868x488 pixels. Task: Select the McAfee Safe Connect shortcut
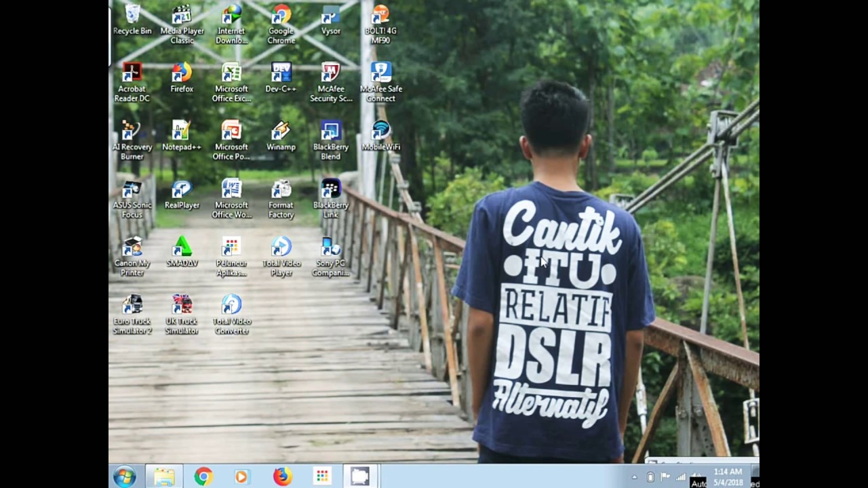[380, 82]
